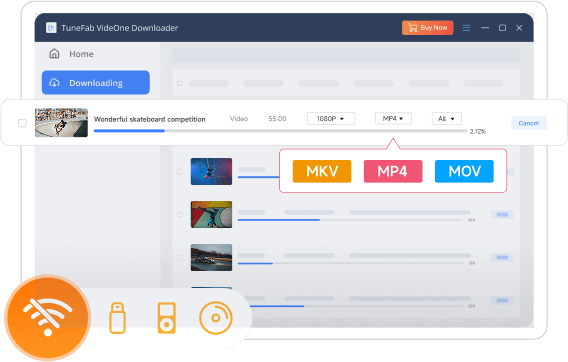The height and width of the screenshot is (362, 568).
Task: Tick the select-all checkbox in list header
Action: 179,83
